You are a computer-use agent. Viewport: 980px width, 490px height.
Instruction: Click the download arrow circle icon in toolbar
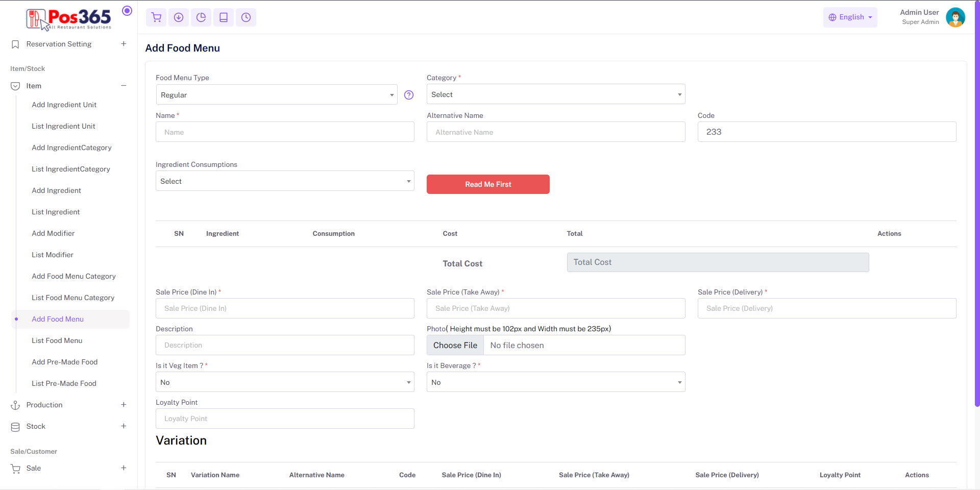(179, 17)
